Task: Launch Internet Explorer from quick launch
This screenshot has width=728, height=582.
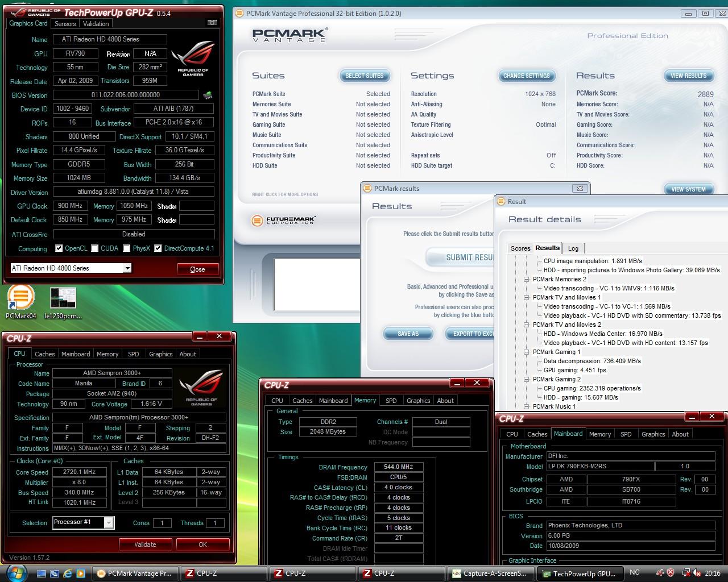Action: click(x=68, y=573)
